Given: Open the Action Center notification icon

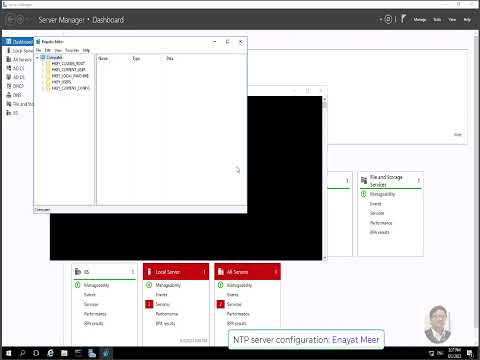Looking at the screenshot, I should [470, 353].
